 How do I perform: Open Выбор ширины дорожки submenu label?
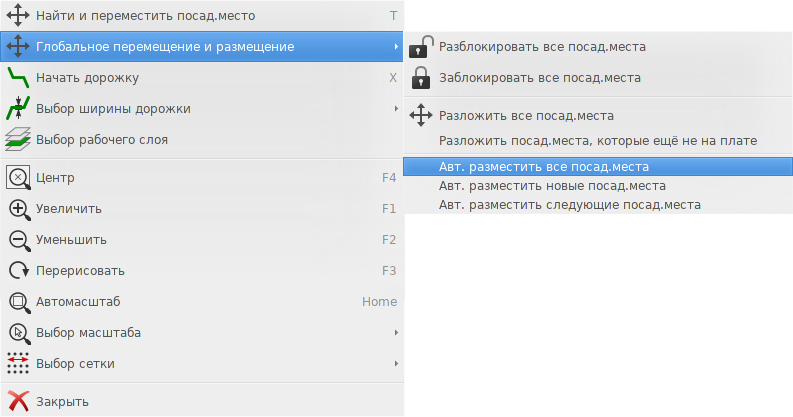113,109
